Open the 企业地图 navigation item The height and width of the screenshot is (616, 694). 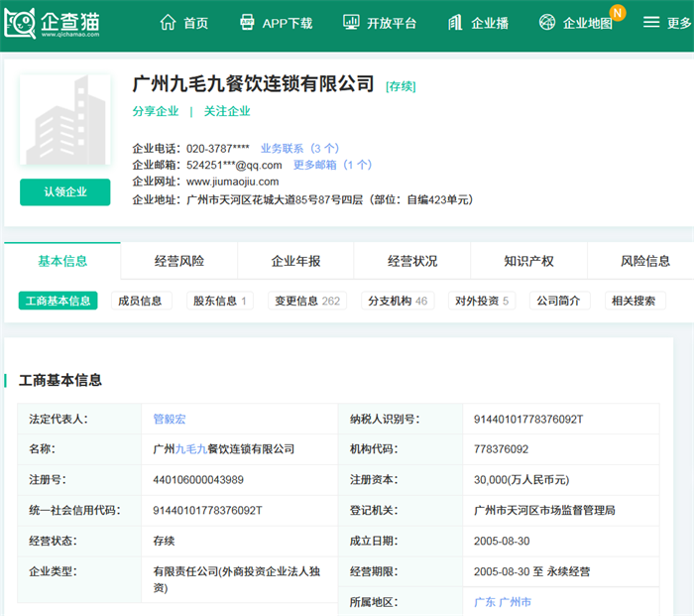588,23
